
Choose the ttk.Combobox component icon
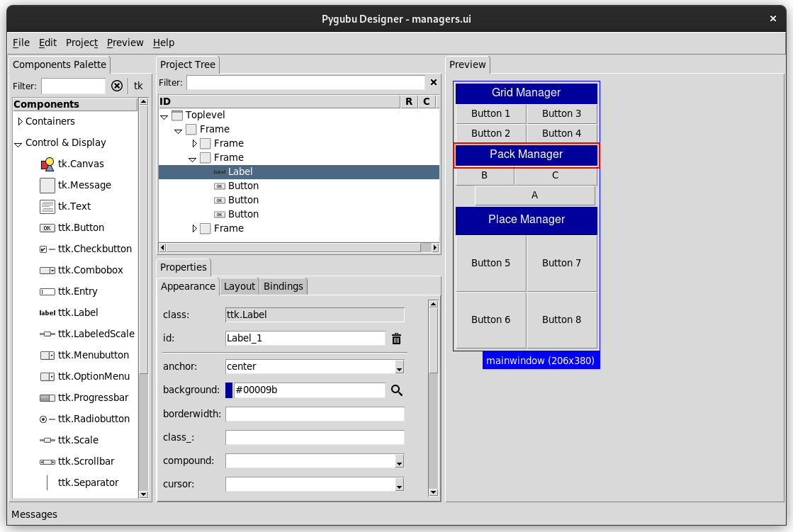47,270
